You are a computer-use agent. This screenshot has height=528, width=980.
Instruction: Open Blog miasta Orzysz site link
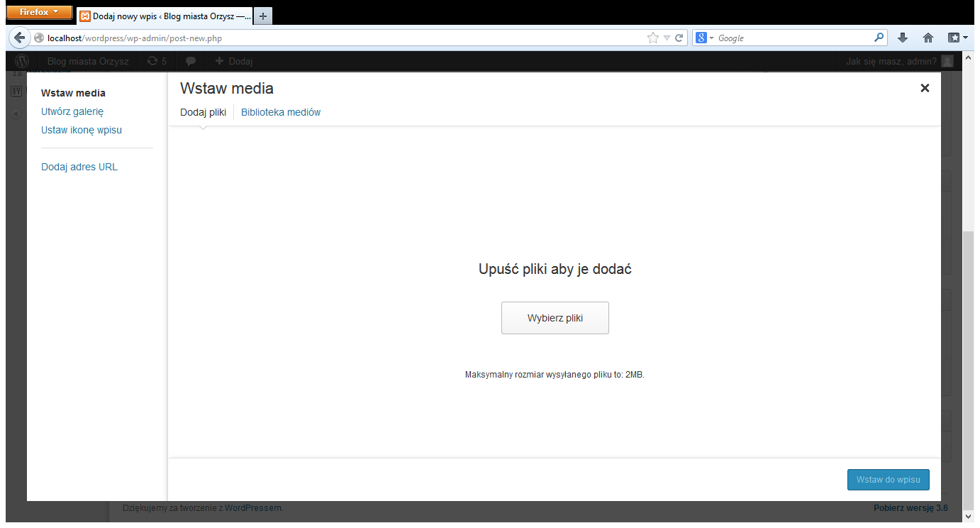[x=88, y=61]
